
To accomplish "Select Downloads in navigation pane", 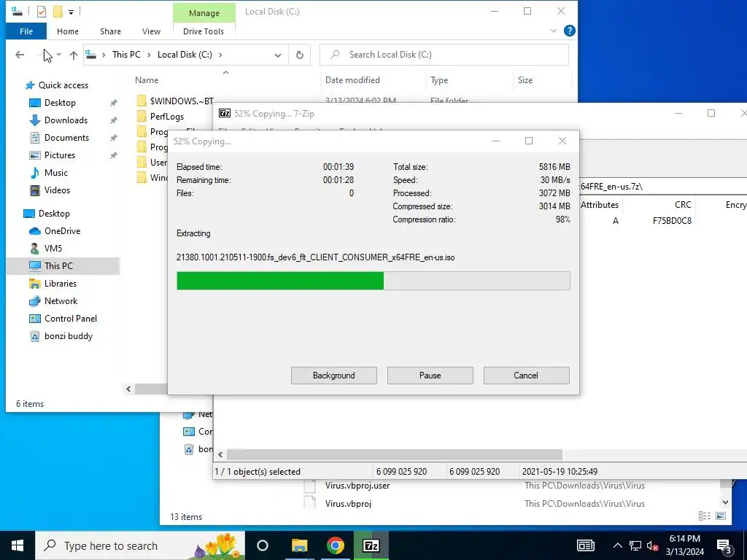I will 66,120.
